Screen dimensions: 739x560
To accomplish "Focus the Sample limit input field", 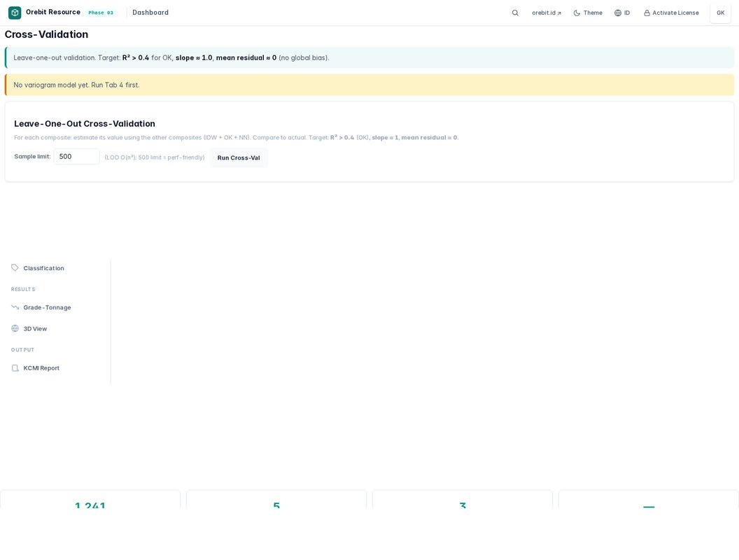I will click(76, 157).
